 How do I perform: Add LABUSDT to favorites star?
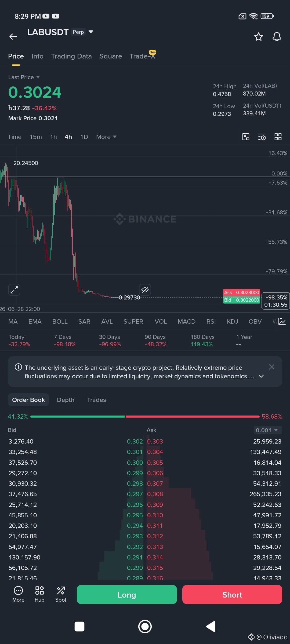coord(258,36)
